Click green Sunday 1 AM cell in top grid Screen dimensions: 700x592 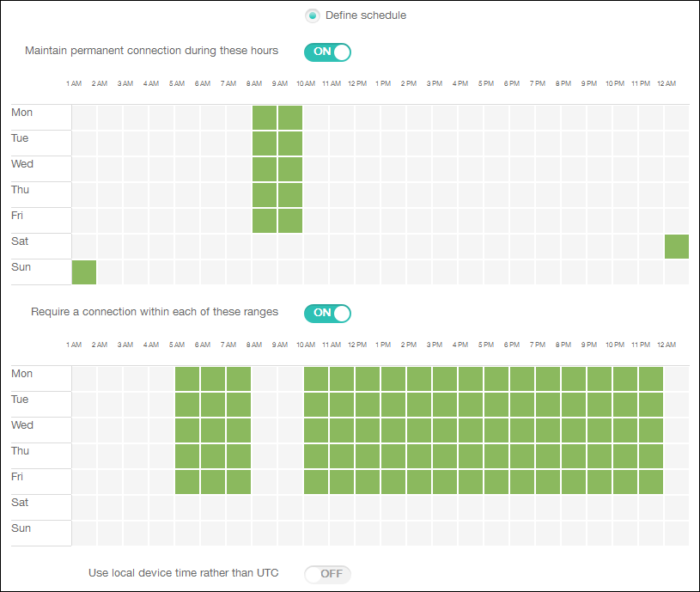click(84, 272)
